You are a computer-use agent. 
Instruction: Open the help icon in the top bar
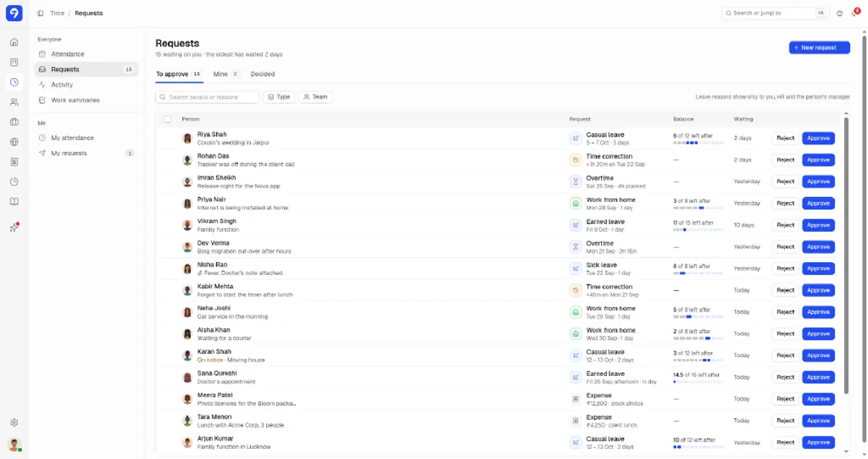[840, 13]
